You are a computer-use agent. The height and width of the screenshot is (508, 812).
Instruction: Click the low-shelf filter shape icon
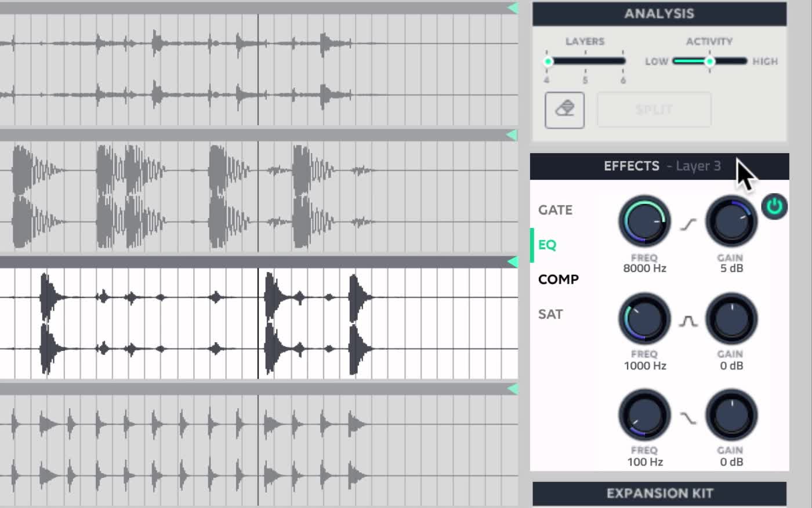point(688,418)
